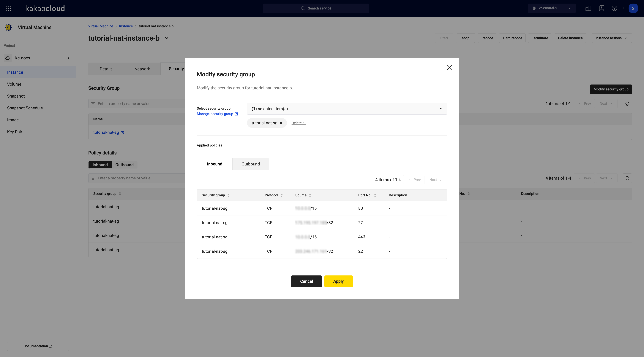Image resolution: width=644 pixels, height=357 pixels.
Task: Click Instance breadcrumb link
Action: [x=126, y=26]
